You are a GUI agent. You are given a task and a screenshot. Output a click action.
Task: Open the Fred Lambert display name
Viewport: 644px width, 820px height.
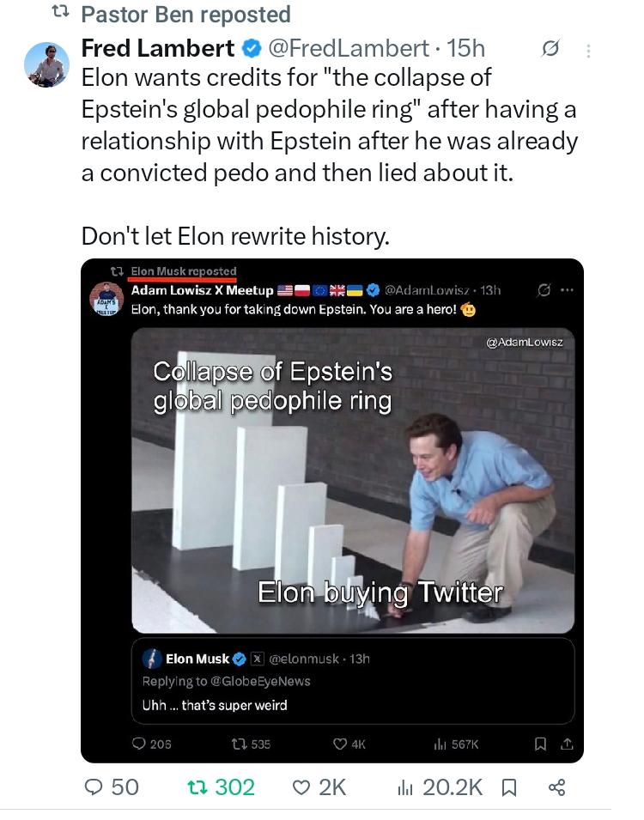(x=158, y=49)
